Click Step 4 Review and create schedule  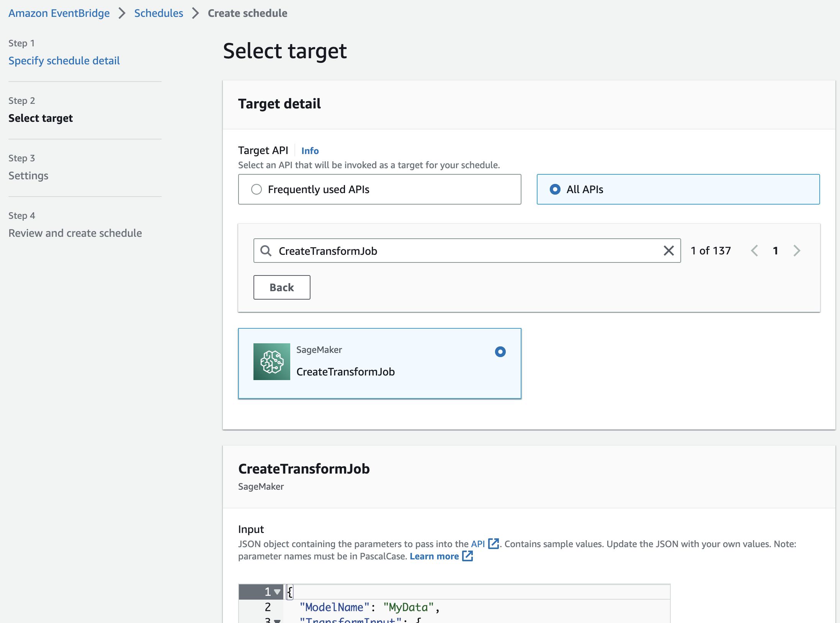75,233
